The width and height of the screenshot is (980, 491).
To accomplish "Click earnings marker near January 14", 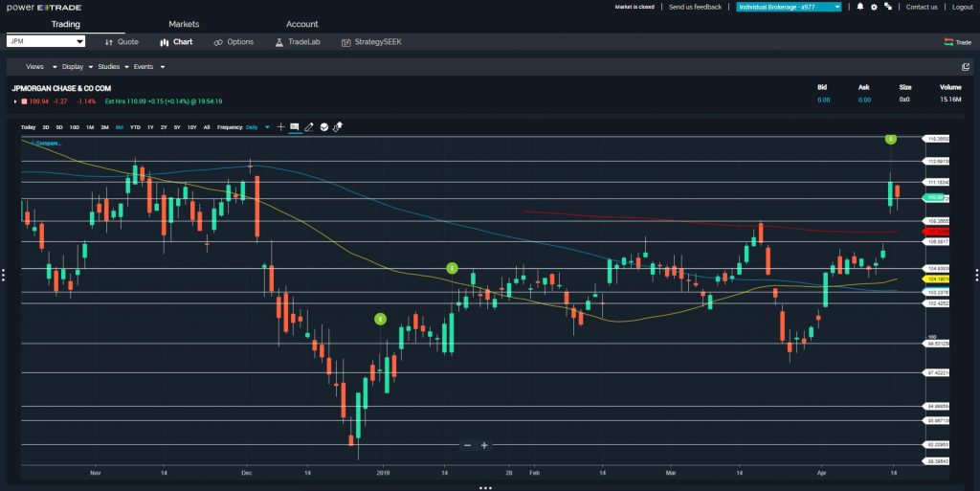I will click(452, 268).
